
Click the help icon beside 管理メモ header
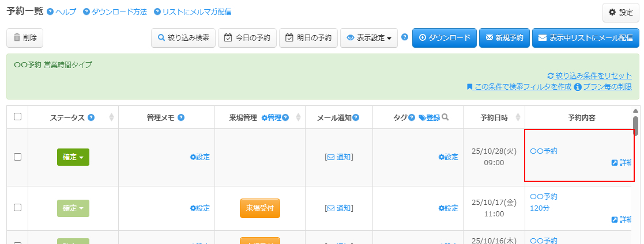pyautogui.click(x=181, y=117)
